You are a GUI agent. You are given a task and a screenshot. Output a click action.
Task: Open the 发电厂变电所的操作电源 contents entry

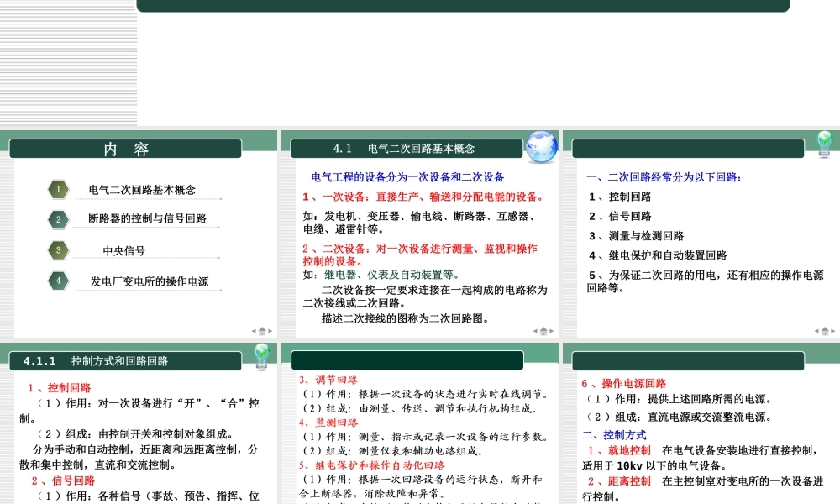pos(150,281)
